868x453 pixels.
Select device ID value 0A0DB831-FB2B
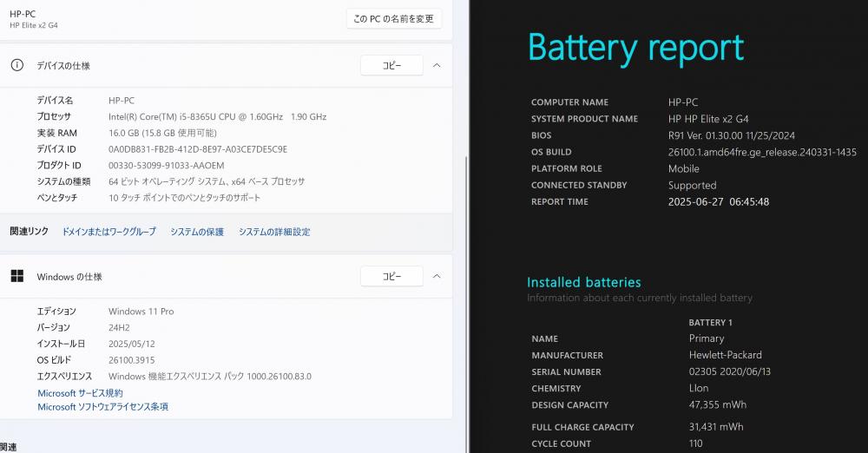point(198,149)
